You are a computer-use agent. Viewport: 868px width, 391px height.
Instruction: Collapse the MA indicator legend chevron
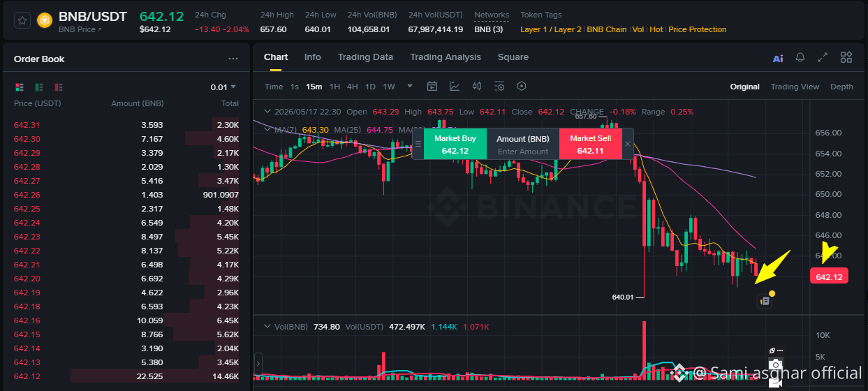pyautogui.click(x=267, y=129)
